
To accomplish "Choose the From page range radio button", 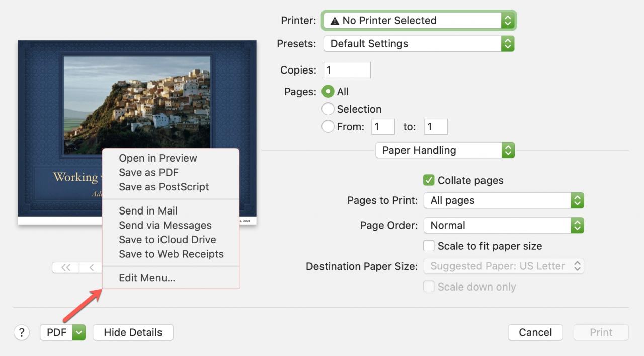I will pyautogui.click(x=328, y=126).
